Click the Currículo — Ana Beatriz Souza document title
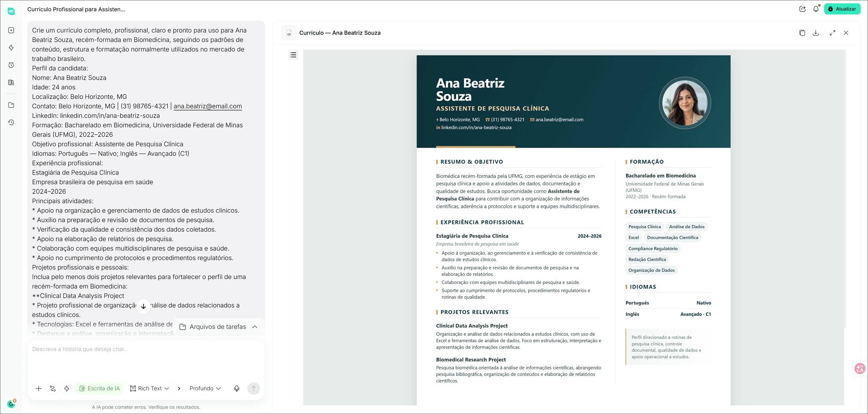The image size is (868, 414). [x=340, y=33]
